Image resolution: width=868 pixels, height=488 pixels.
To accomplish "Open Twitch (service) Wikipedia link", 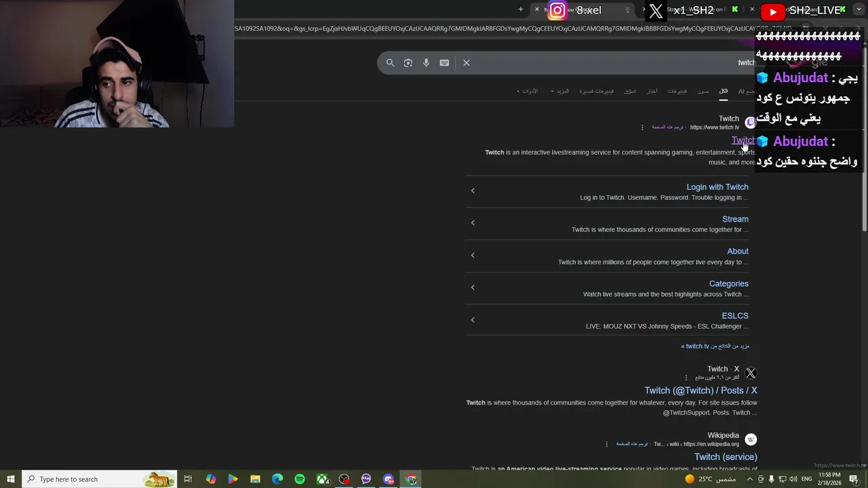I will 726,457.
